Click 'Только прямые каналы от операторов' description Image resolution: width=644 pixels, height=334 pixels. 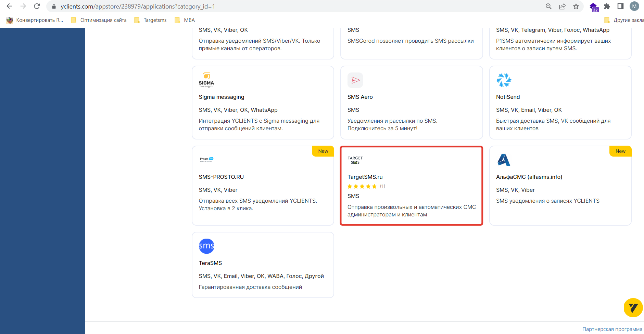[x=260, y=45]
